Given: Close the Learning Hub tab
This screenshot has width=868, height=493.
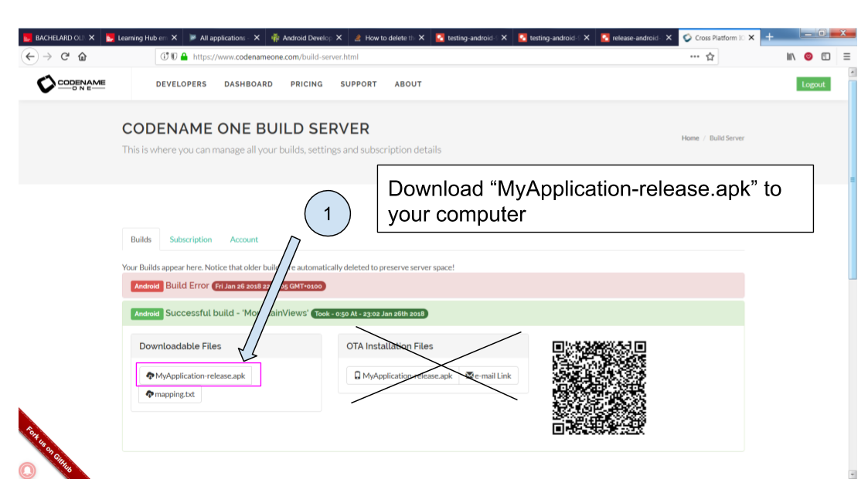Looking at the screenshot, I should click(x=175, y=38).
